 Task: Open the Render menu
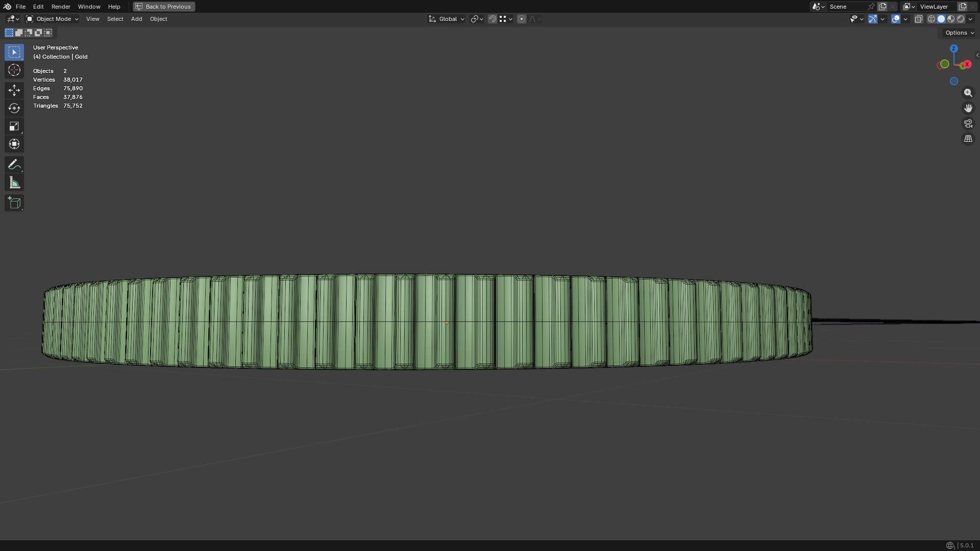(x=61, y=7)
